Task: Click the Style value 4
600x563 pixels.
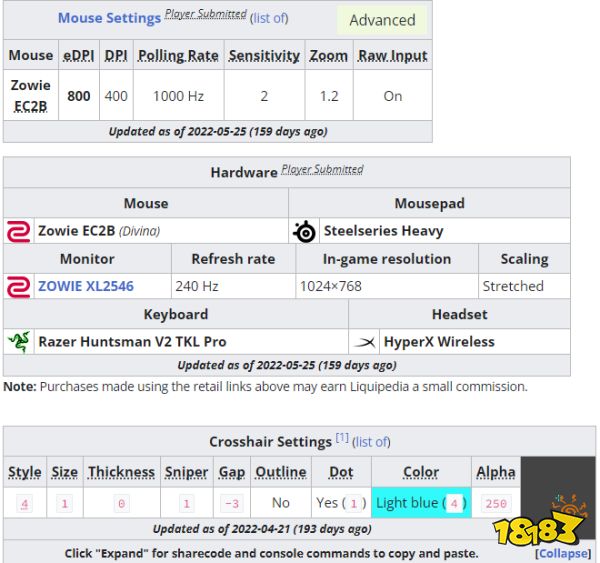Action: tap(24, 503)
